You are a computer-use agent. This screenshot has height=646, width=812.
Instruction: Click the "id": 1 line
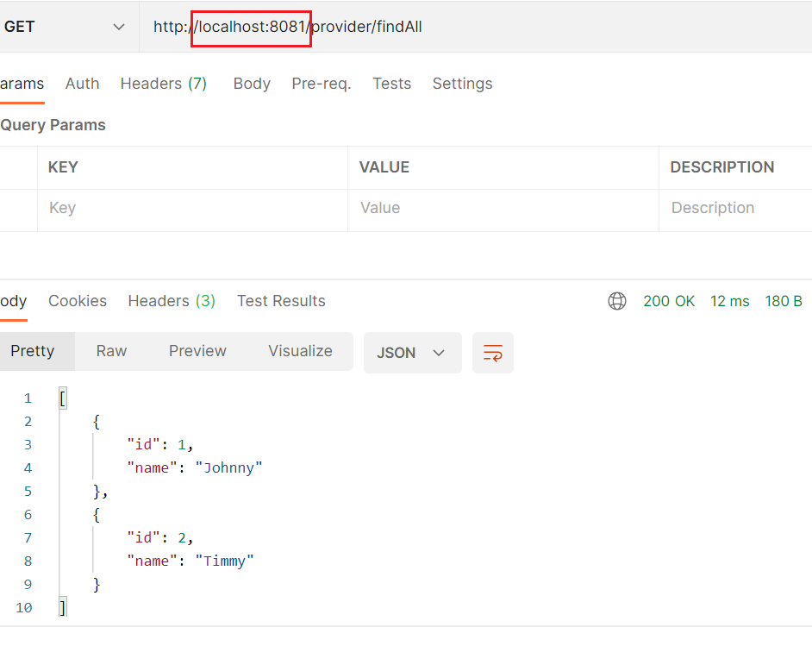coord(160,445)
